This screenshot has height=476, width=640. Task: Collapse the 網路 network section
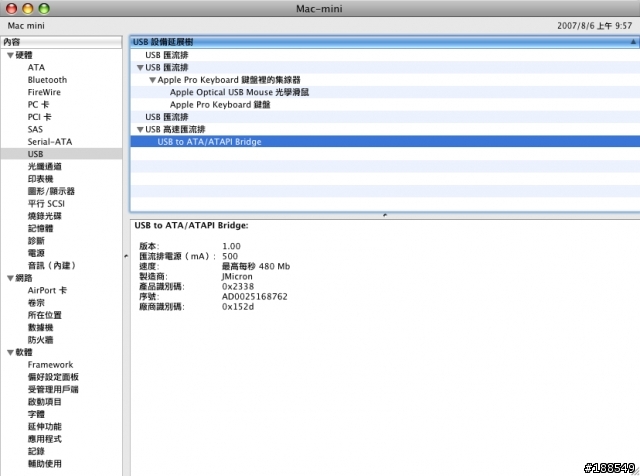[x=10, y=278]
